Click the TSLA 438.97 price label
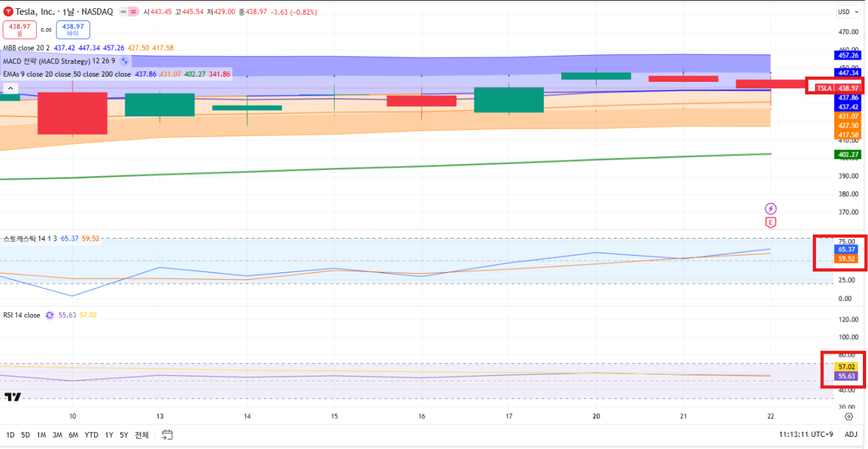Viewport: 868px width, 449px height. tap(837, 88)
